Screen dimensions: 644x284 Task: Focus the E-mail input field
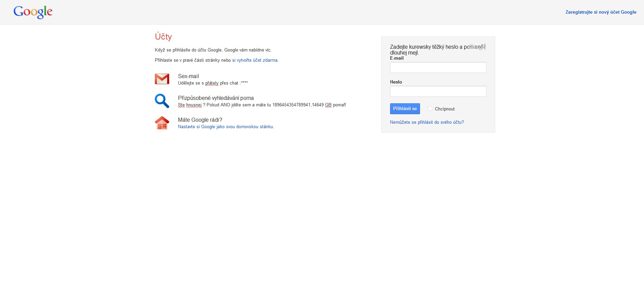pos(438,68)
